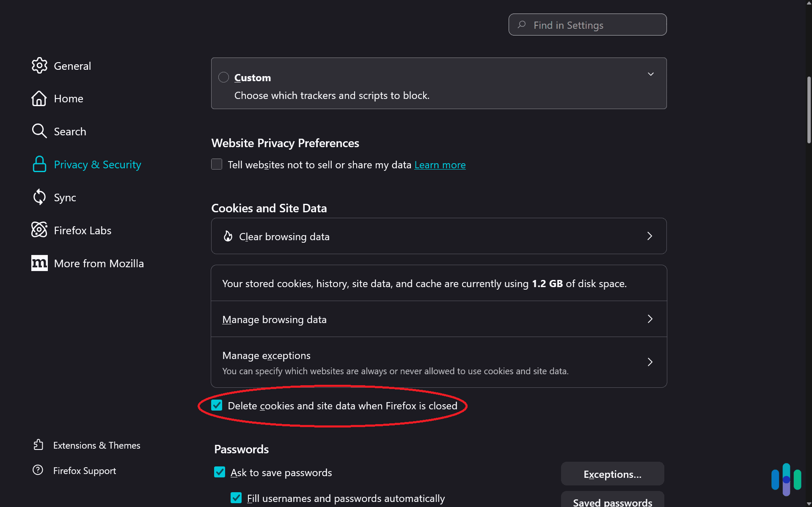
Task: Open More from Mozilla
Action: tap(99, 263)
